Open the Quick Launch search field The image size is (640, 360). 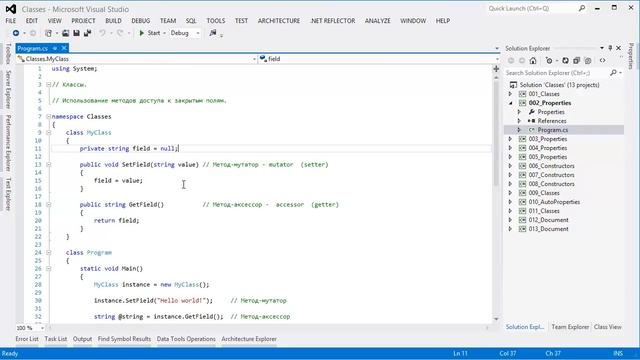pyautogui.click(x=533, y=8)
